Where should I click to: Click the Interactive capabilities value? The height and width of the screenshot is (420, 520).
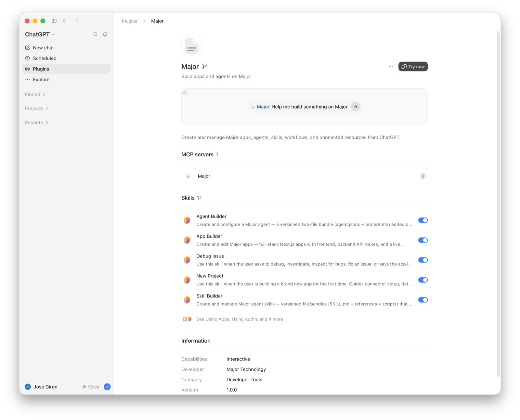[x=238, y=359]
